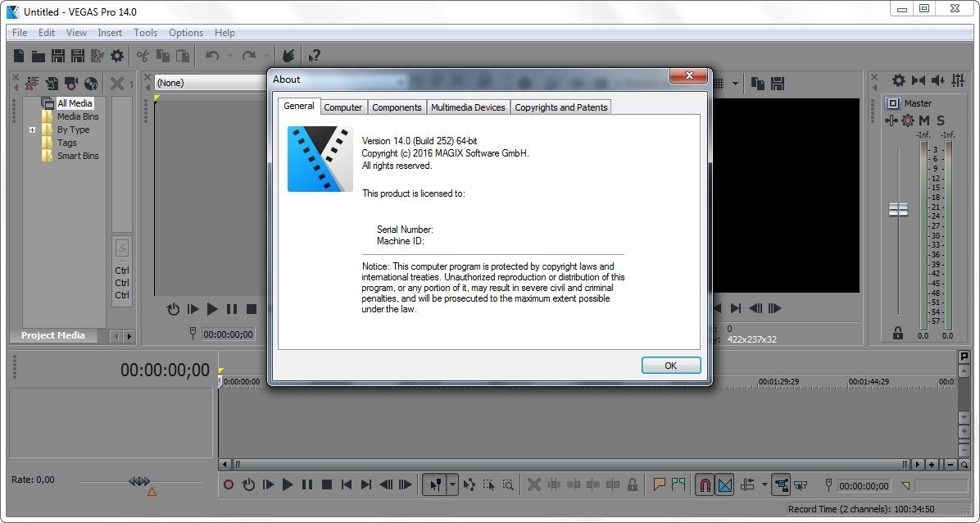Select the Media Bins folder

(78, 116)
